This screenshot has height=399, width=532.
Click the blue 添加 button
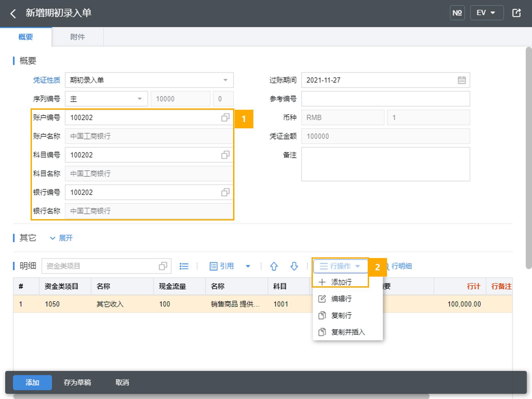(32, 382)
